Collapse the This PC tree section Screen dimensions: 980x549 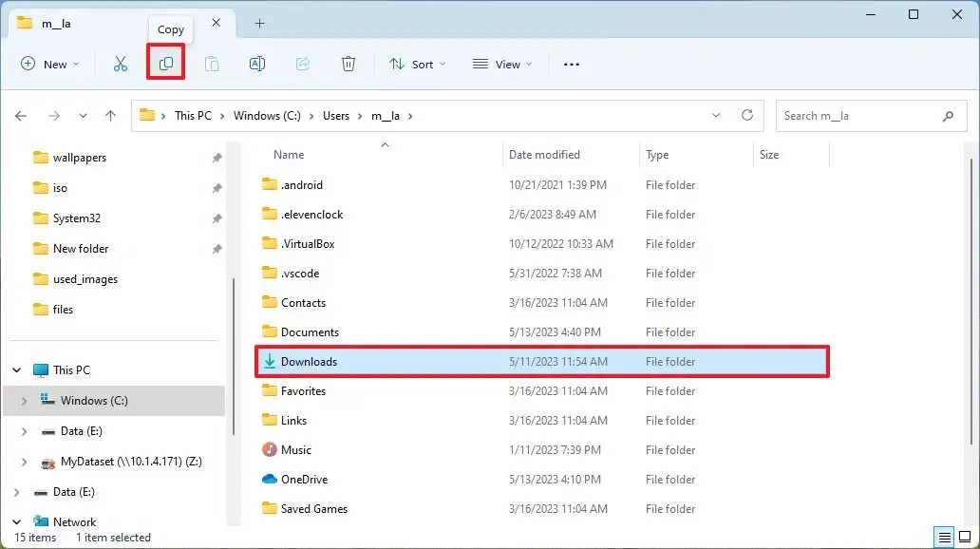coord(15,369)
